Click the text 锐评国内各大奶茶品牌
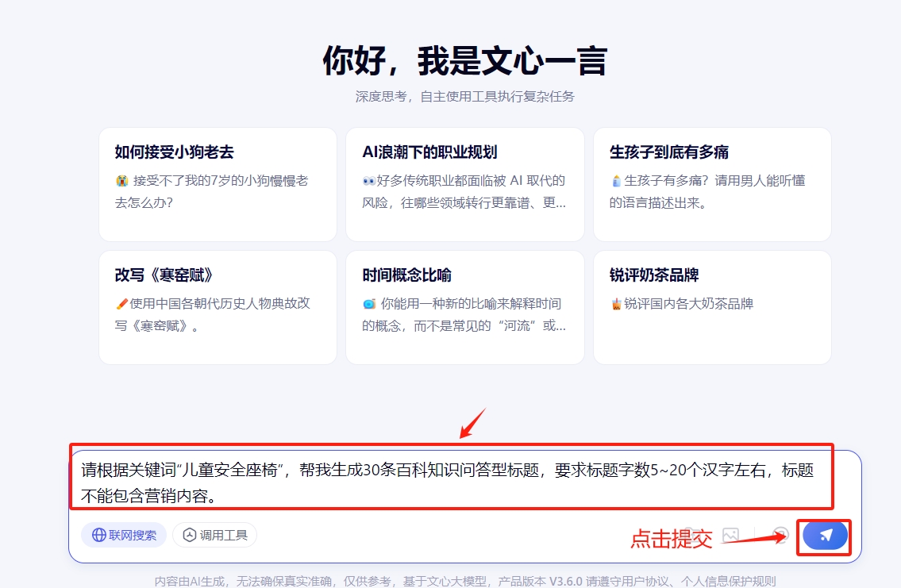This screenshot has width=901, height=588. click(688, 304)
